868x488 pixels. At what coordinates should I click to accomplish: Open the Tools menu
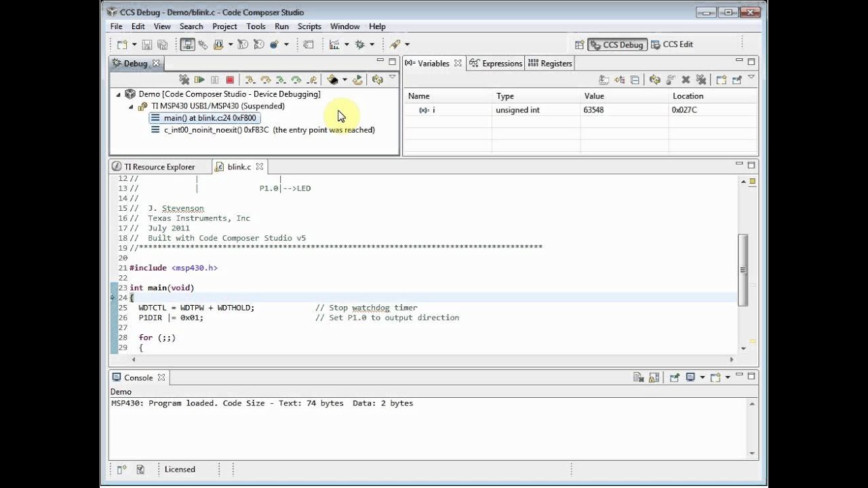point(256,26)
